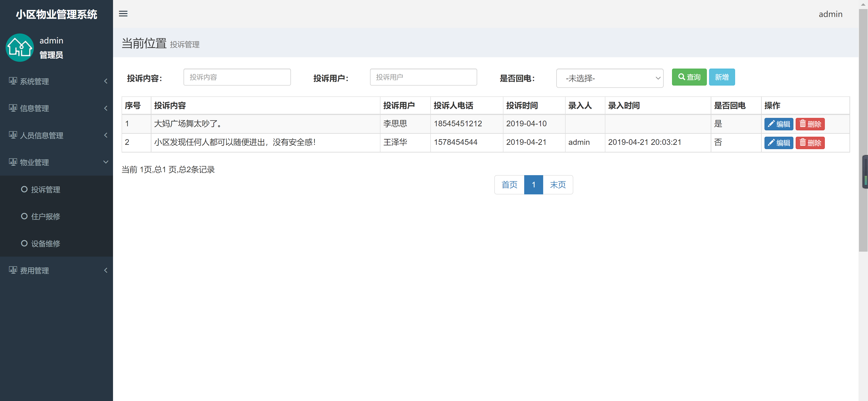Click the 投诉内容 search input field

pyautogui.click(x=237, y=77)
